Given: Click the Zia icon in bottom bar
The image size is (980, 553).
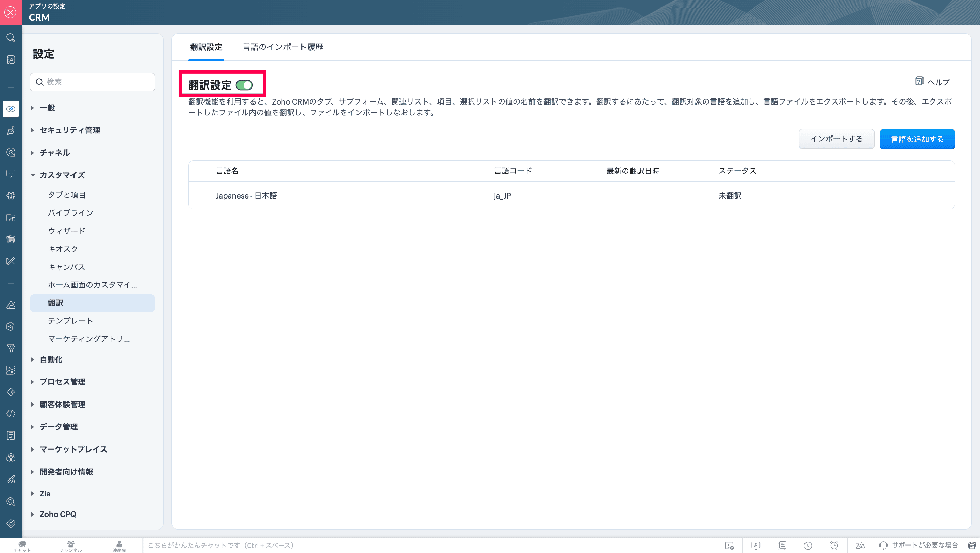Looking at the screenshot, I should click(860, 546).
